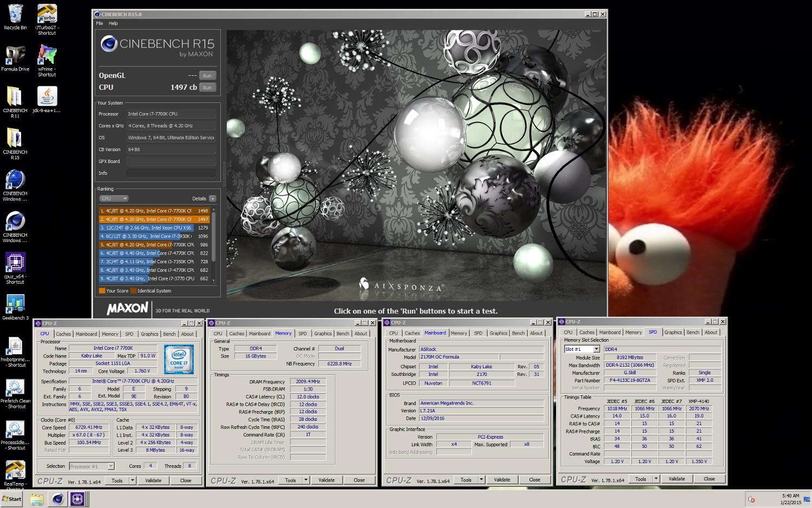Click the Part Number F4-4133C19-8GTZA field
812x508 pixels.
pyautogui.click(x=630, y=380)
